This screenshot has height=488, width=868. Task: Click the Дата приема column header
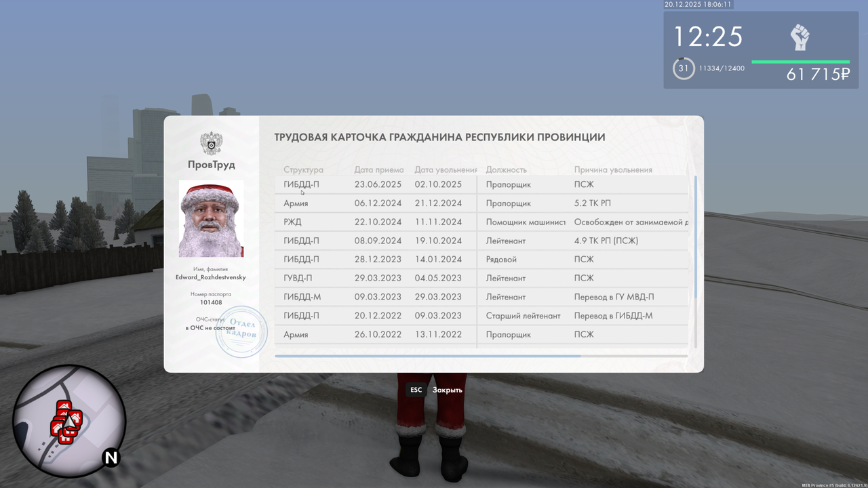(x=379, y=170)
